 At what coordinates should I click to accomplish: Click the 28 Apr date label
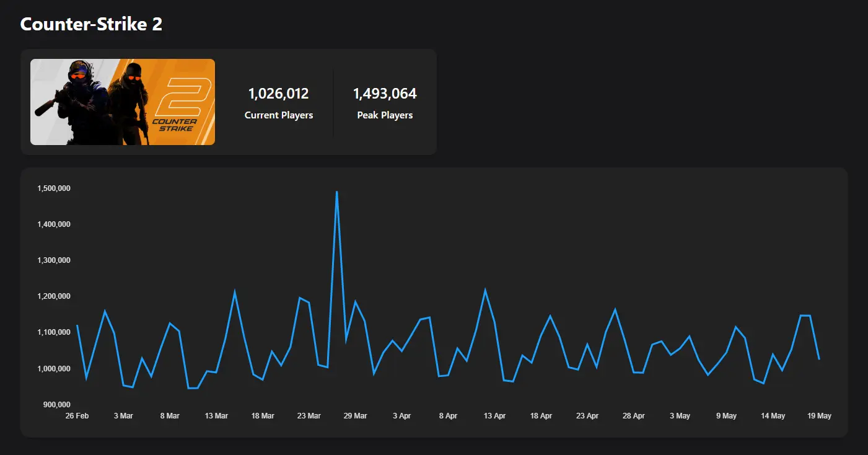634,416
